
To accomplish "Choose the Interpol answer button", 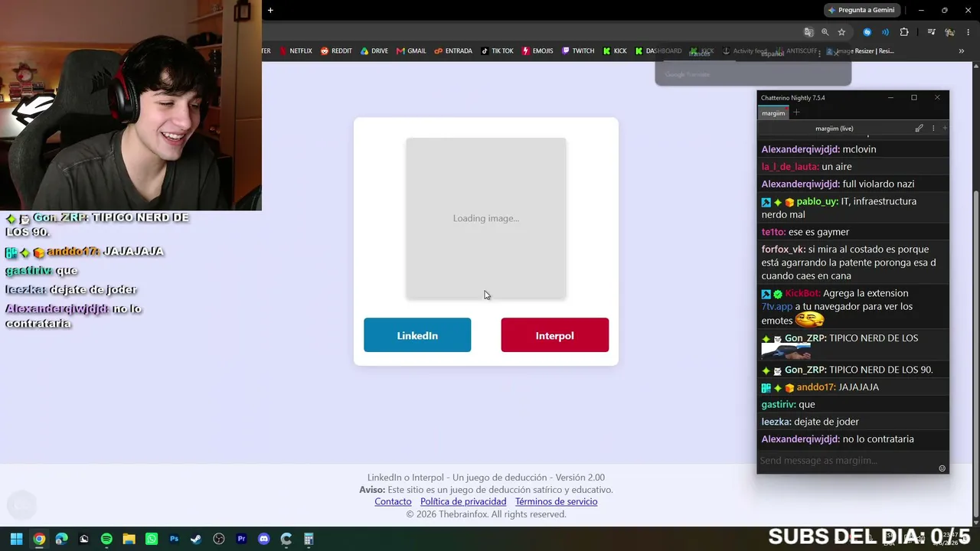I will 555,335.
